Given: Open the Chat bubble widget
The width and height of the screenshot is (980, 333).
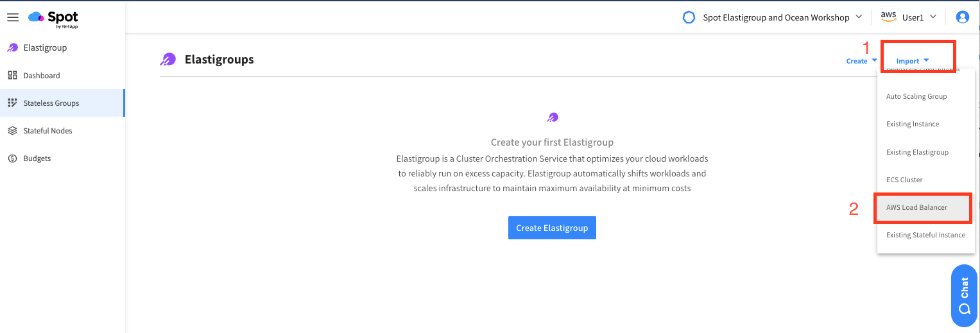Looking at the screenshot, I should [x=964, y=296].
